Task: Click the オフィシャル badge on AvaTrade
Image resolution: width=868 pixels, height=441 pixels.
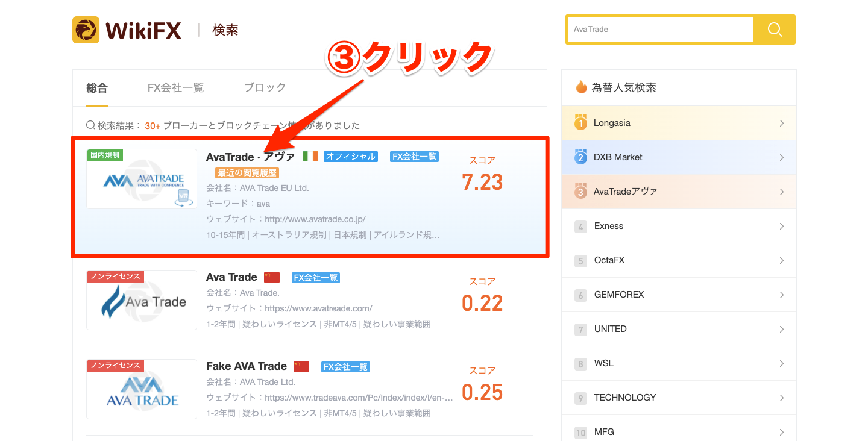Action: 351,157
